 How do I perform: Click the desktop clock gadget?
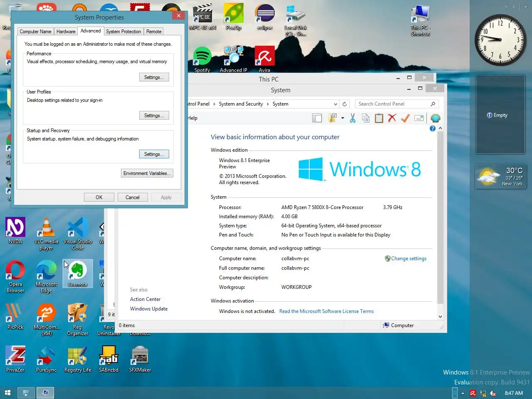pos(500,40)
